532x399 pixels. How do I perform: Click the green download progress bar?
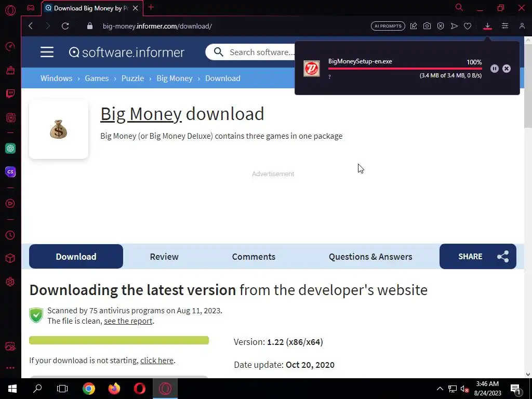tap(119, 340)
